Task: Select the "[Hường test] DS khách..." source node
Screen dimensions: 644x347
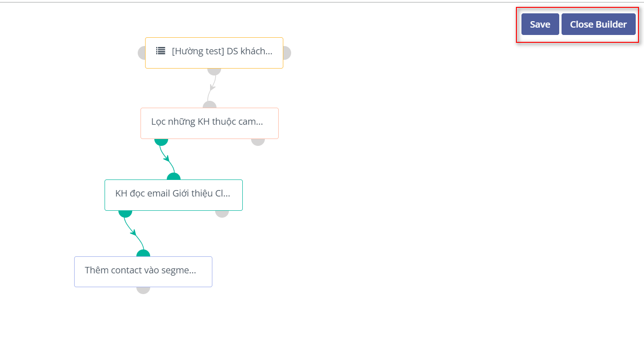Action: pos(222,52)
